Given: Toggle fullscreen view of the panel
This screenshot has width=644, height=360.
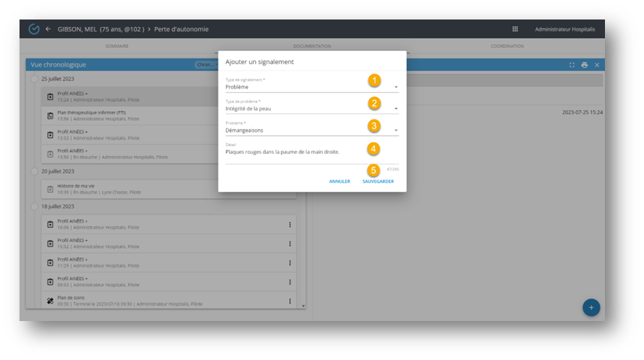Looking at the screenshot, I should (x=572, y=65).
